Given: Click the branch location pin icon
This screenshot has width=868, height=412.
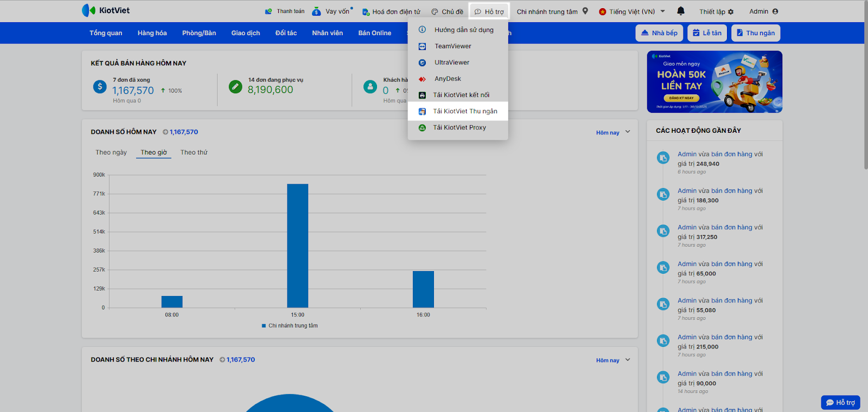Looking at the screenshot, I should 585,11.
